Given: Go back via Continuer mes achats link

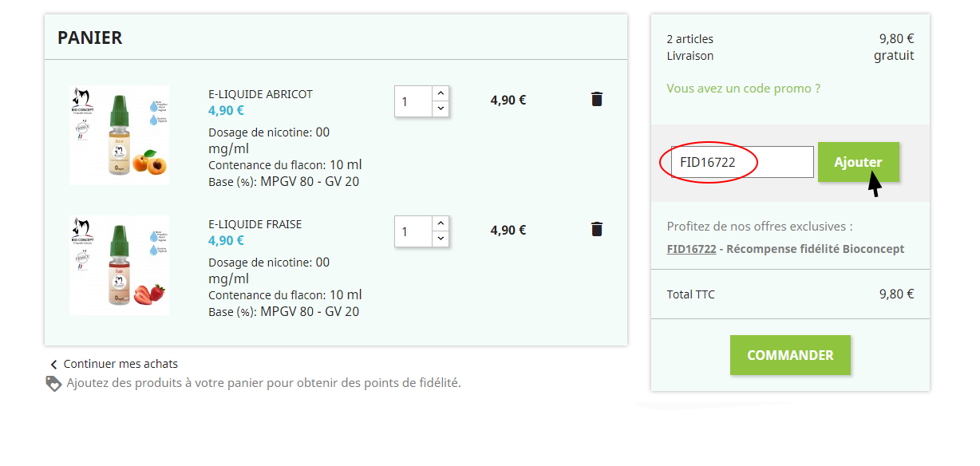Looking at the screenshot, I should 121,364.
